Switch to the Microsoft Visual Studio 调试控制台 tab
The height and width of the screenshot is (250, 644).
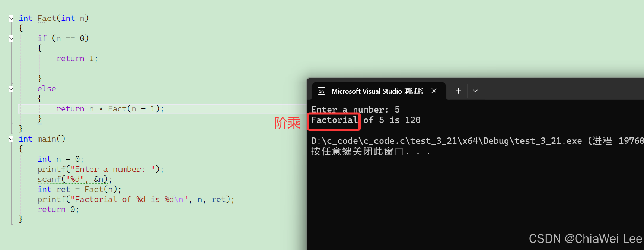[x=376, y=91]
